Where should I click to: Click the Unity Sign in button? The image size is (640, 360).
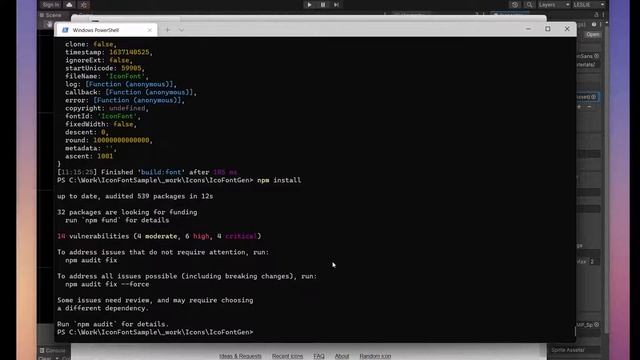coord(51,4)
